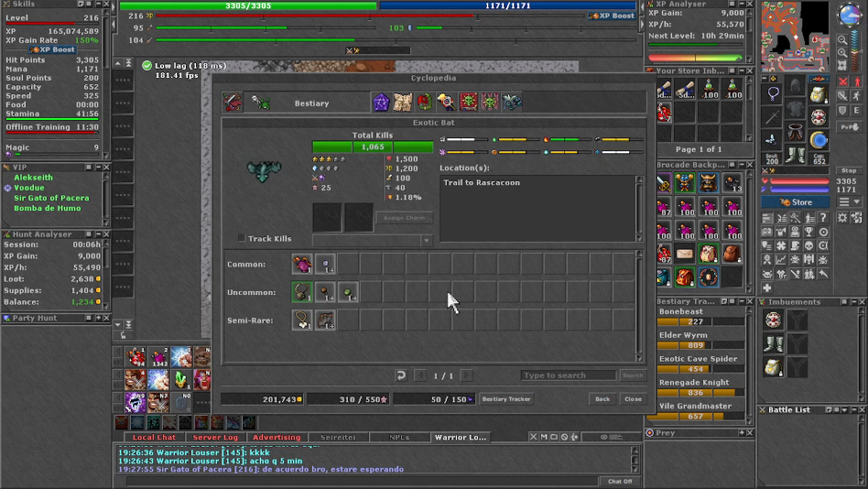
Task: Toggle the PvP mode button
Action: 849,127
